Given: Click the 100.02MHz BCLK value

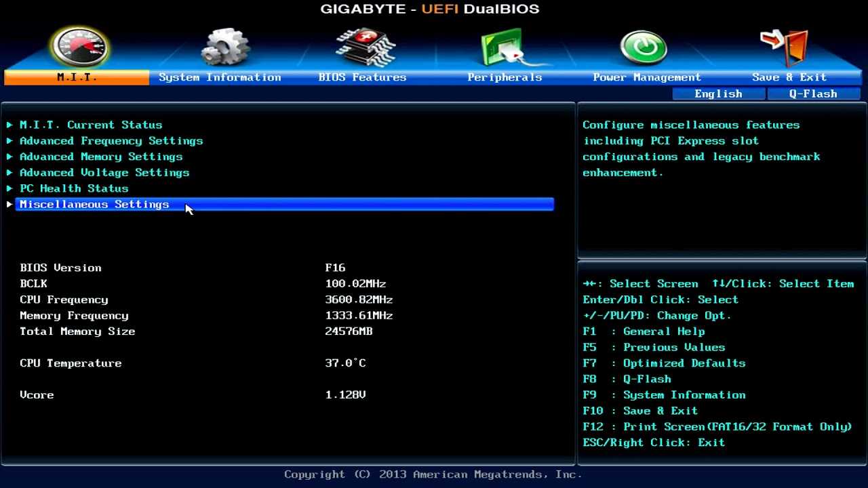Looking at the screenshot, I should tap(355, 284).
